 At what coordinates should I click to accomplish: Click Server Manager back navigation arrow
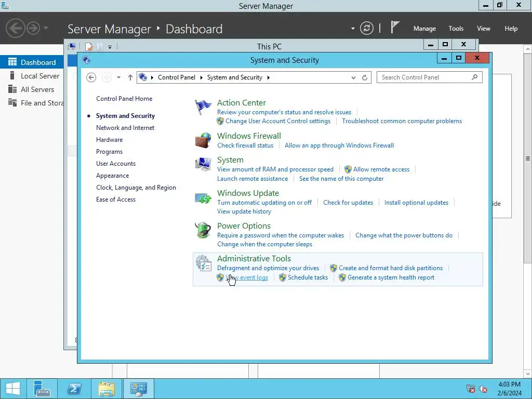(x=15, y=28)
